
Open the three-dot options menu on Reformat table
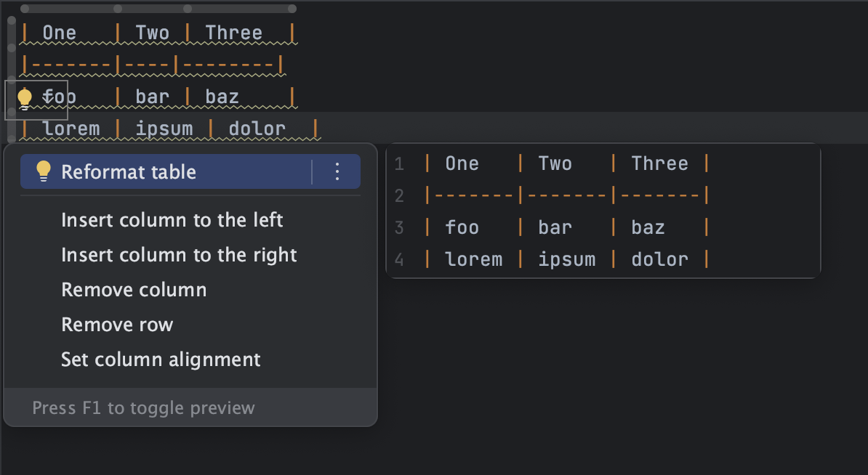[x=336, y=171]
